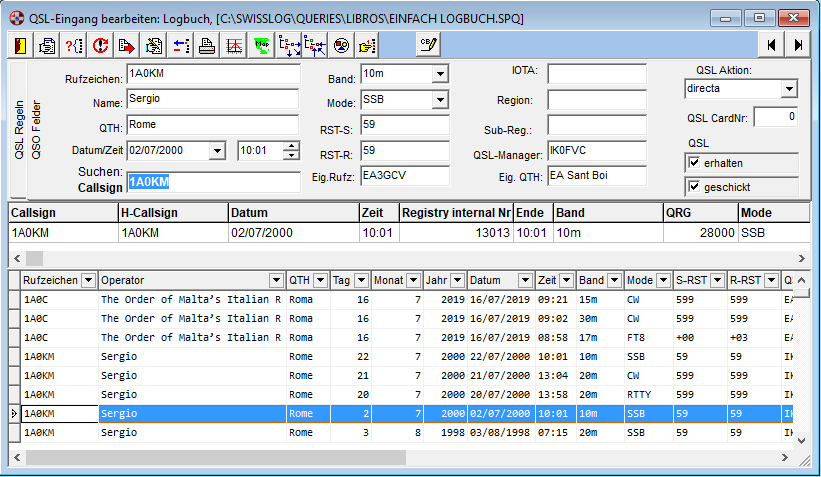The image size is (821, 477).
Task: Go to the last record arrow button
Action: pyautogui.click(x=798, y=45)
